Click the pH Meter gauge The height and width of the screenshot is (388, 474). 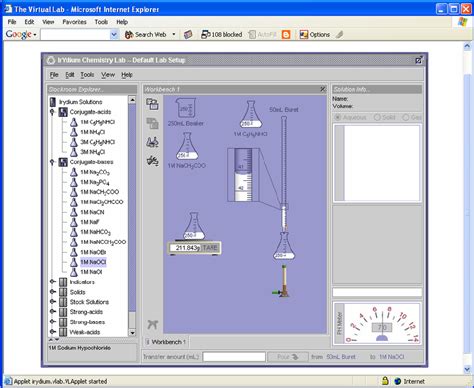coord(377,323)
